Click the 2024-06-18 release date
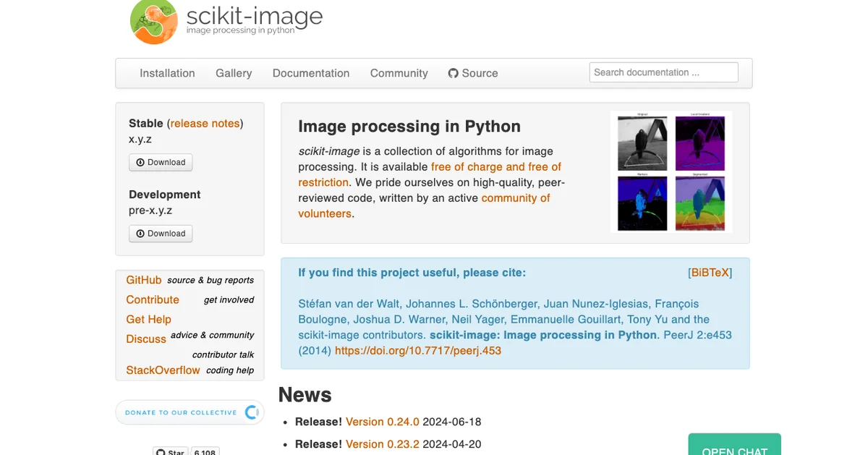This screenshot has height=455, width=868. (x=452, y=422)
